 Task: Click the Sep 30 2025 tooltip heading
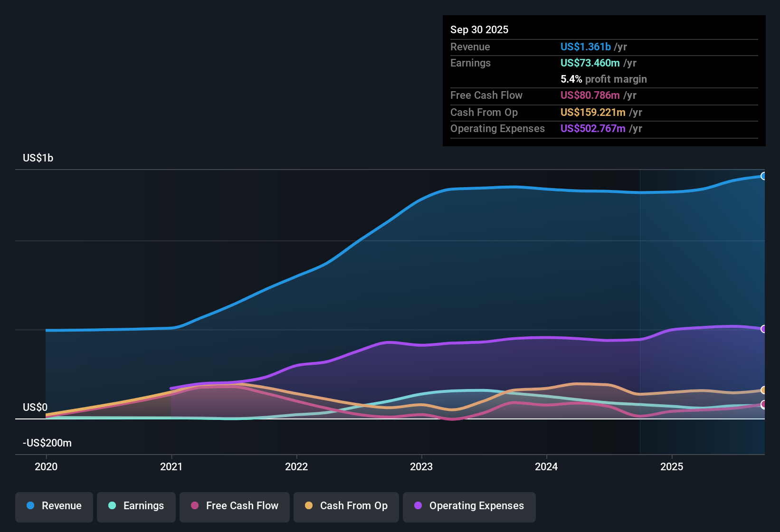coord(479,30)
